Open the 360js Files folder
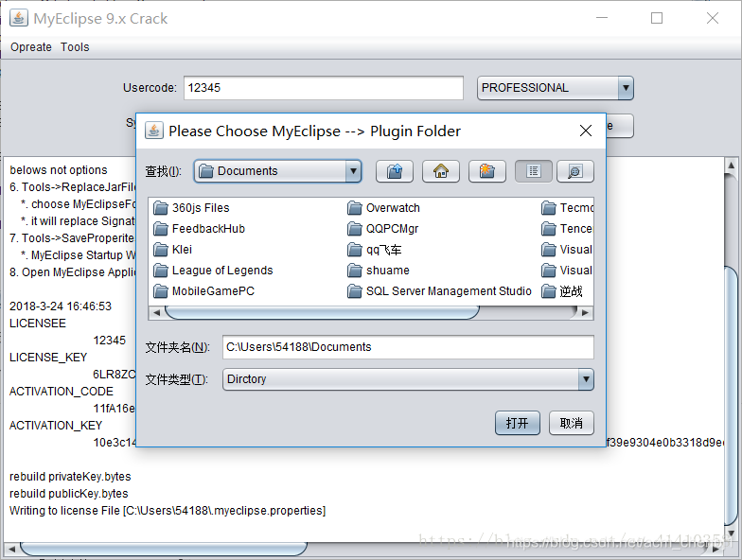Image resolution: width=742 pixels, height=560 pixels. 191,208
